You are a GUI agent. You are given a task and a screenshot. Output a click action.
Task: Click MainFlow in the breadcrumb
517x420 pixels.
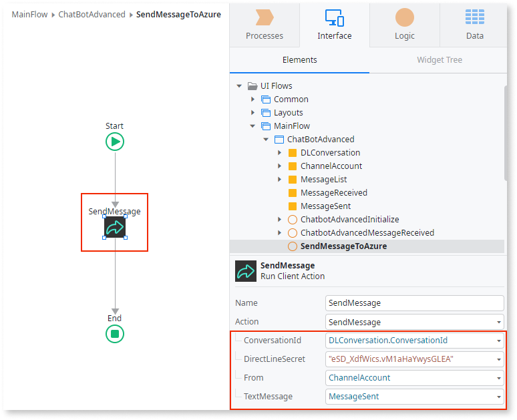29,15
